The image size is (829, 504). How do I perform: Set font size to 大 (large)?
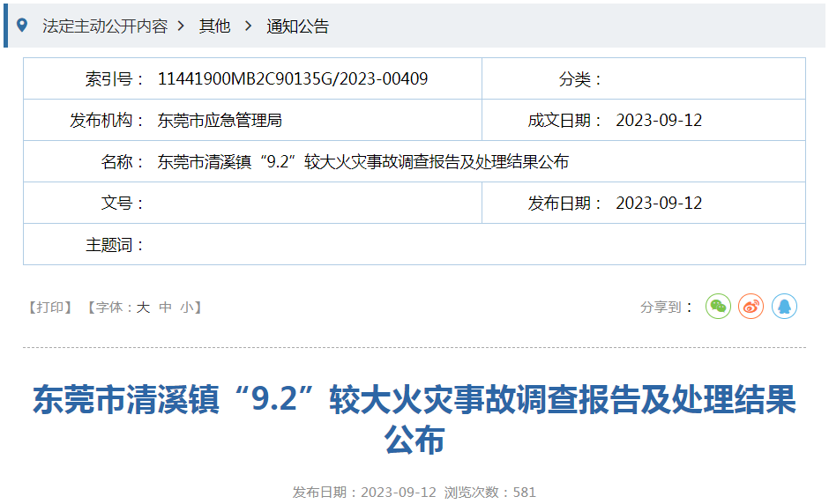[143, 308]
